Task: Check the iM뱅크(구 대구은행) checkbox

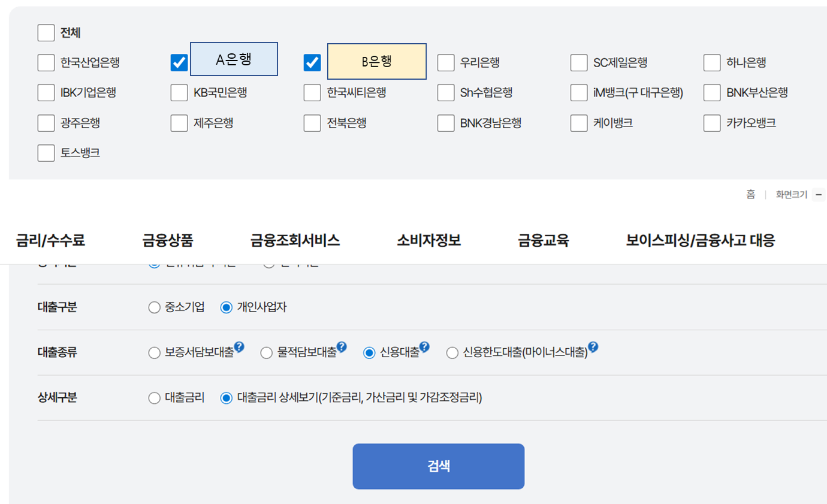Action: pos(579,93)
